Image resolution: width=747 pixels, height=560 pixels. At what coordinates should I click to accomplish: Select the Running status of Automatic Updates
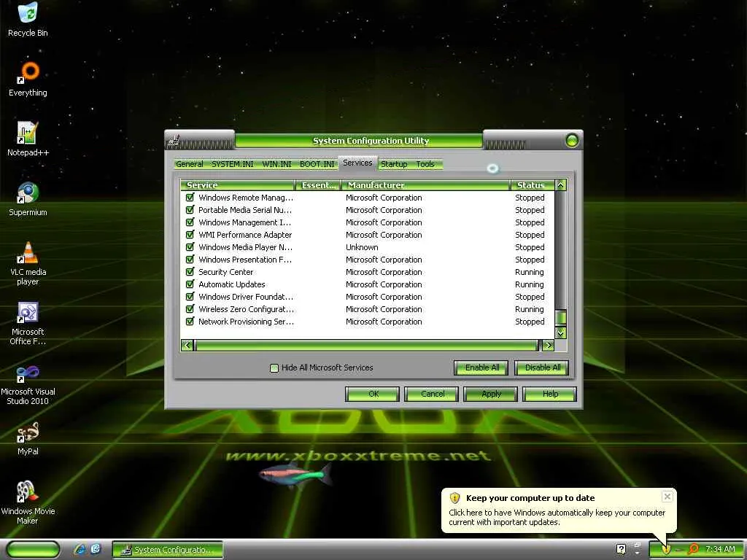[530, 284]
